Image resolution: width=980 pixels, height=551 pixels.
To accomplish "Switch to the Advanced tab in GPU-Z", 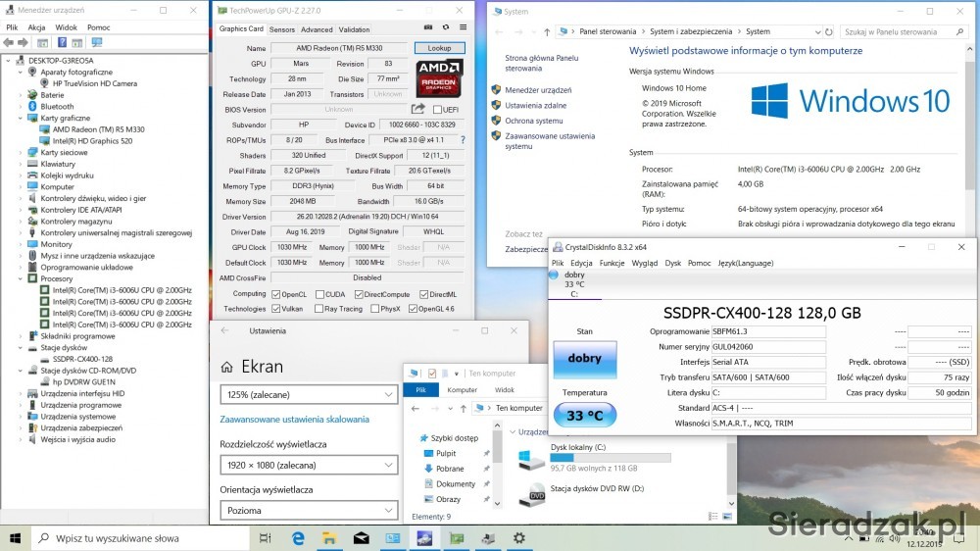I will click(x=317, y=29).
